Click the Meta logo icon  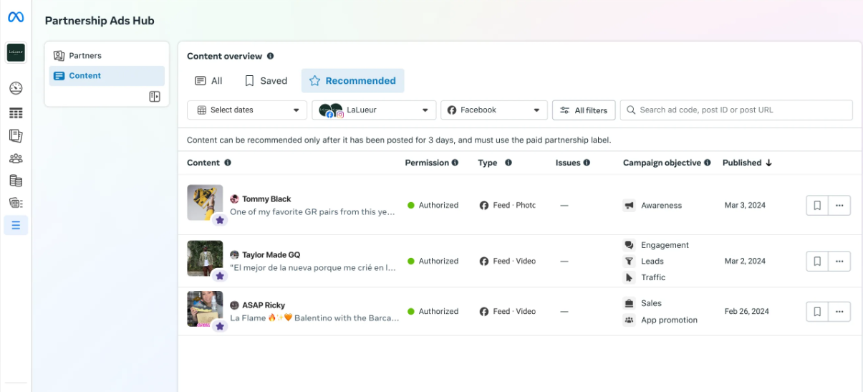(16, 17)
